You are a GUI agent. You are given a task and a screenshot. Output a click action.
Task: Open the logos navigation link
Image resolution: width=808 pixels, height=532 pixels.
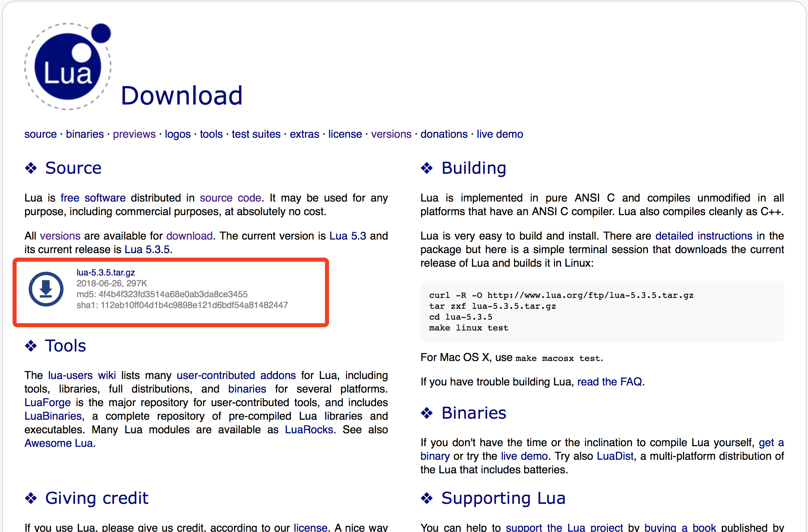coord(177,134)
